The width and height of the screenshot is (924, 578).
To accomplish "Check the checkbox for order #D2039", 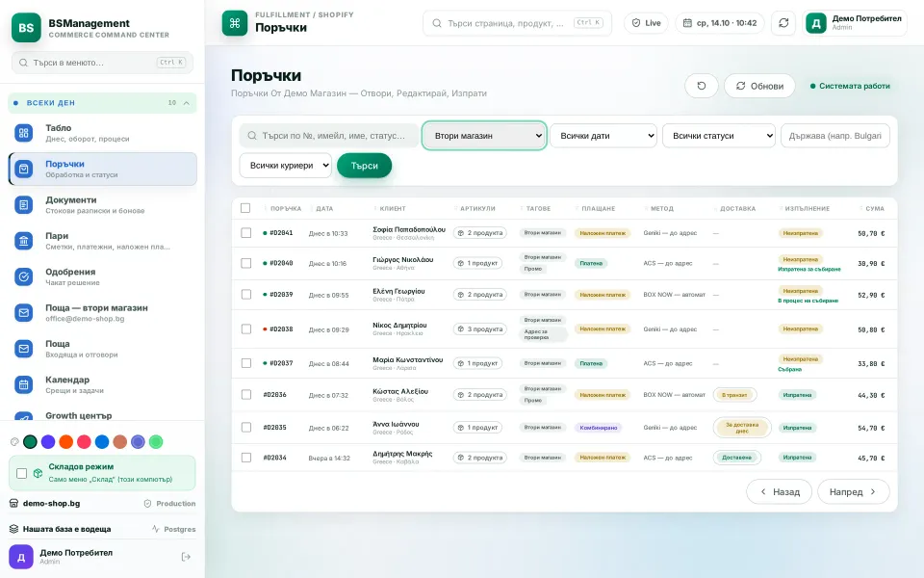I will (x=246, y=295).
